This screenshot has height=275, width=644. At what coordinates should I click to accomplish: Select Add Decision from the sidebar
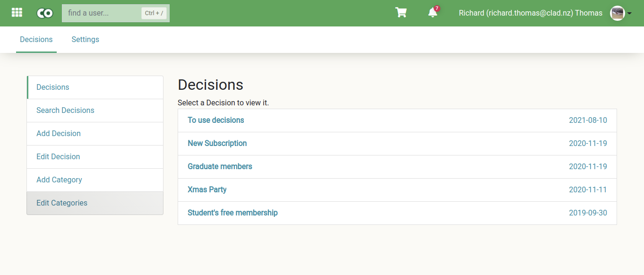click(x=58, y=133)
